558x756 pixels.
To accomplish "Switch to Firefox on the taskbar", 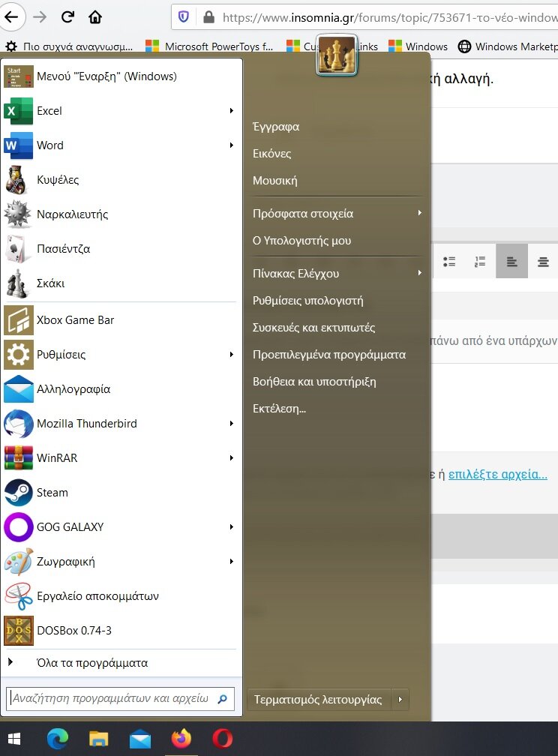I will coord(181,739).
